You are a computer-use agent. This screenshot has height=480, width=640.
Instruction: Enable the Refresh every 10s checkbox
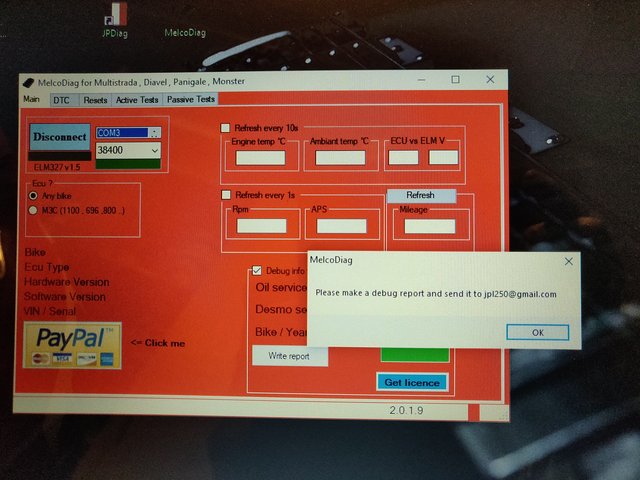coord(225,128)
